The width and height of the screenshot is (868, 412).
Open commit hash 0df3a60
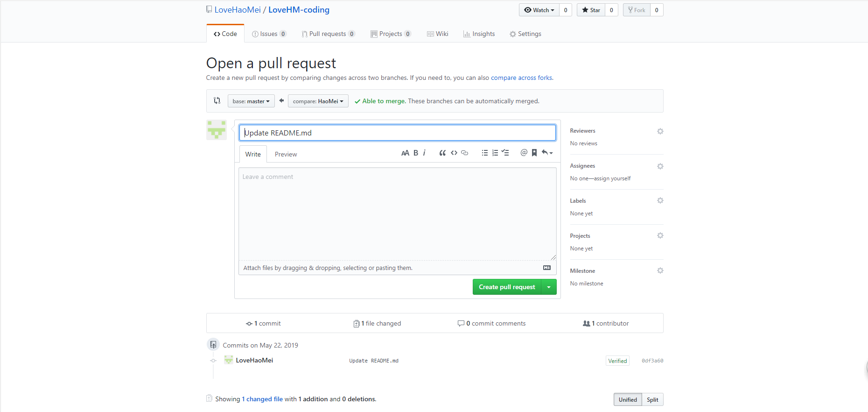click(652, 361)
